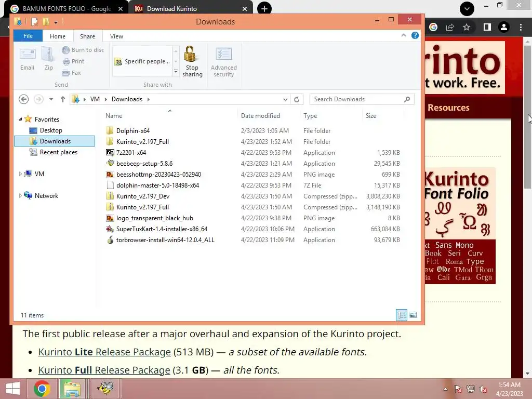Select SuperTuxKart-1.4-installer-x86_64 icon
The width and height of the screenshot is (532, 399).
pos(110,229)
